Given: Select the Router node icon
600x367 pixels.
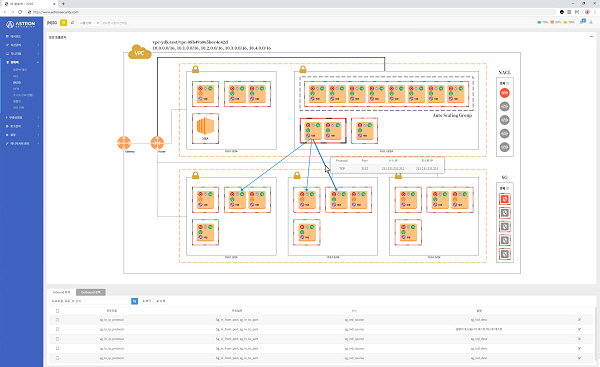Looking at the screenshot, I should tap(157, 143).
